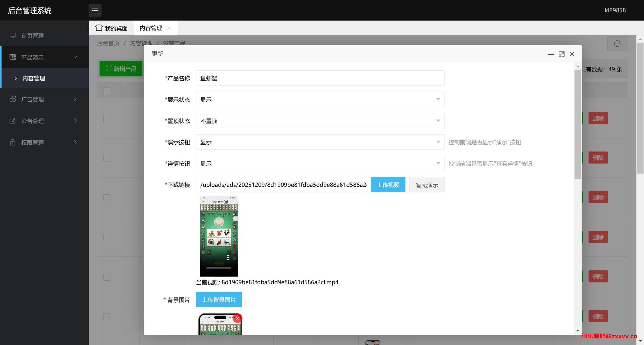
Task: Toggle the select-all checkbox in table header
Action: pyautogui.click(x=107, y=91)
